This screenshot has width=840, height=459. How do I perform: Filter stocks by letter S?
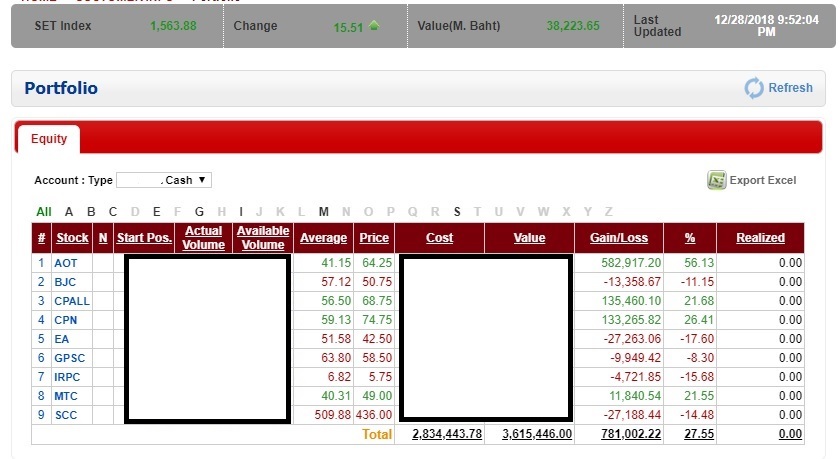pos(457,212)
